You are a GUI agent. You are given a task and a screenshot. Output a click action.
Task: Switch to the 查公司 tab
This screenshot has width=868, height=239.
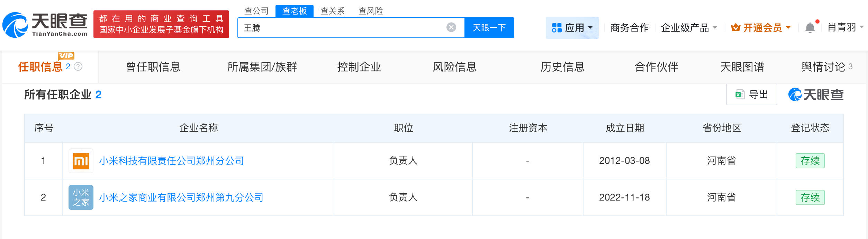click(256, 11)
